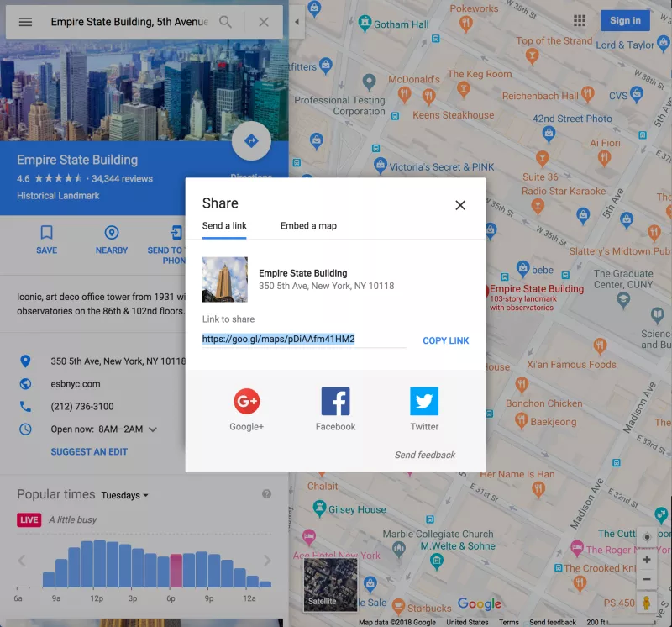Collapse the side panel arrow
The image size is (672, 627).
297,22
